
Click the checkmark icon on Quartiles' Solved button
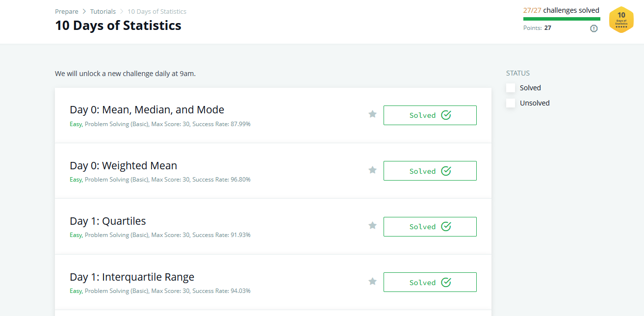click(446, 226)
